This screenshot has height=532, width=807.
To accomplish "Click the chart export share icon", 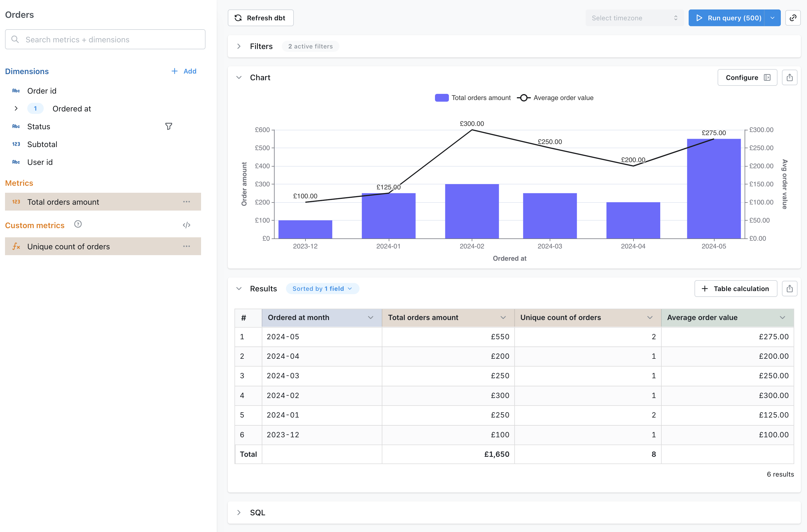I will tap(789, 77).
